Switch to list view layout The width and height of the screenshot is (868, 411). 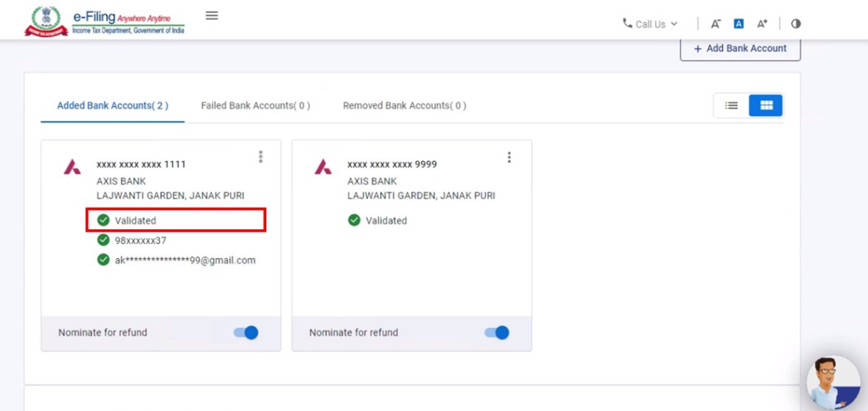point(732,106)
